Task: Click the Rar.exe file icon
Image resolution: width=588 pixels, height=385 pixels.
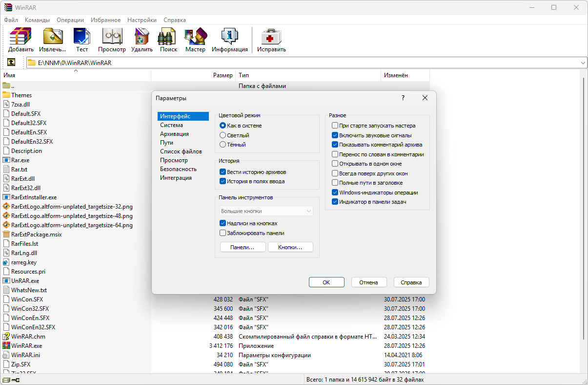Action: tap(6, 160)
